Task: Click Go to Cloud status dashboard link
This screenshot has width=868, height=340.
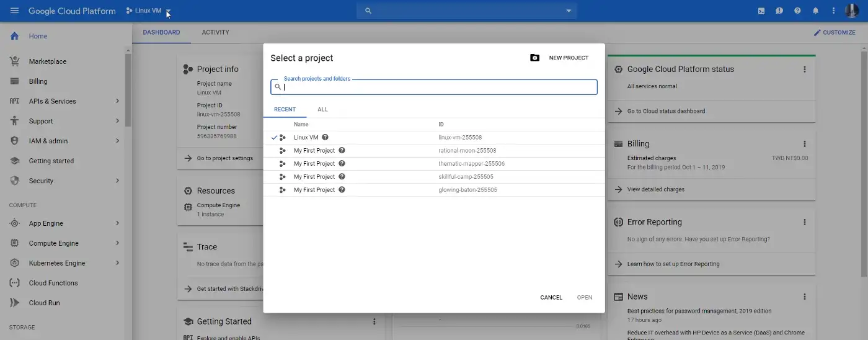Action: [x=666, y=111]
